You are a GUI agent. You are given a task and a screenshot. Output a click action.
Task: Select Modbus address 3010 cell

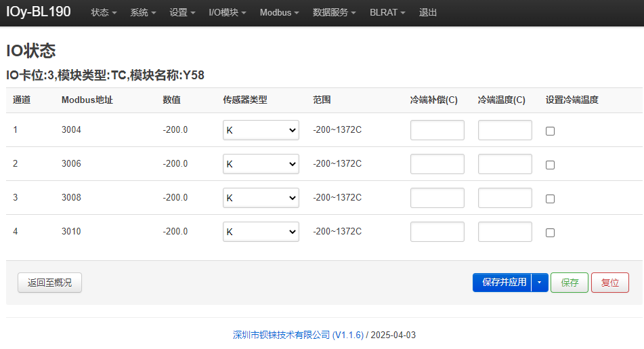pyautogui.click(x=72, y=232)
